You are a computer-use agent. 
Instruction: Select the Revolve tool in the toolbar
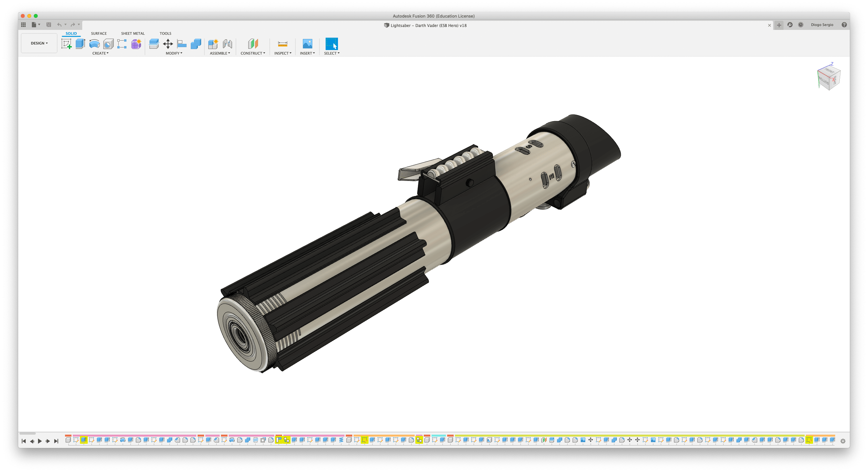point(94,44)
